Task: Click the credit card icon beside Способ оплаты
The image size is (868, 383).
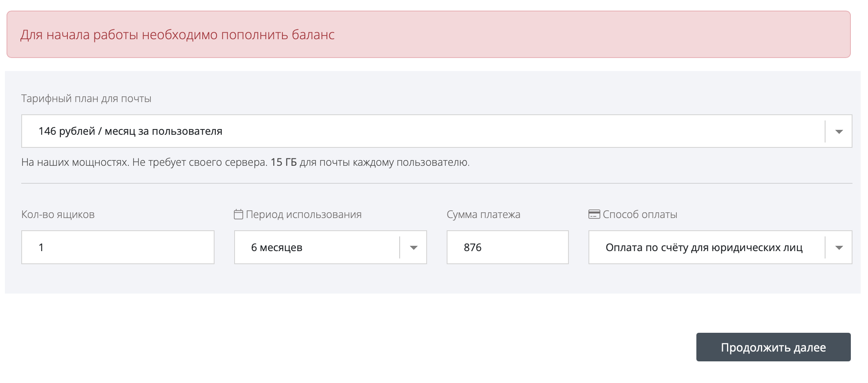Action: [x=594, y=214]
